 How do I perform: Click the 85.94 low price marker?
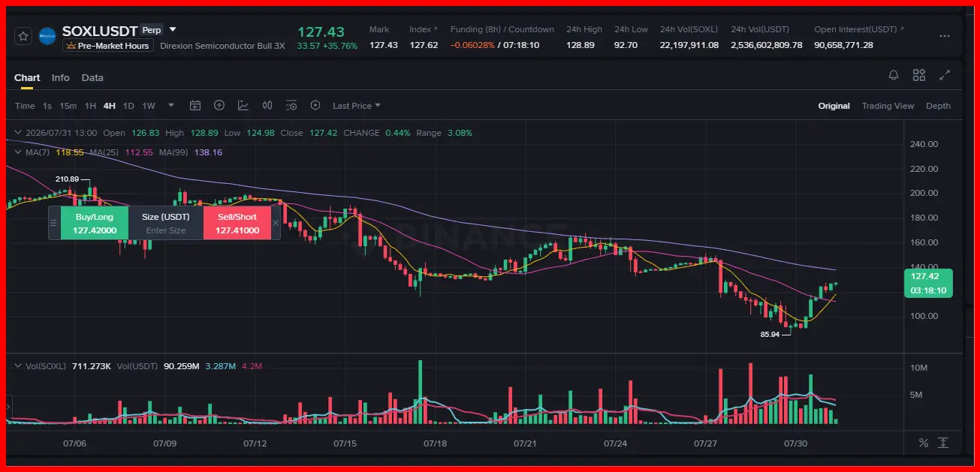tap(770, 334)
